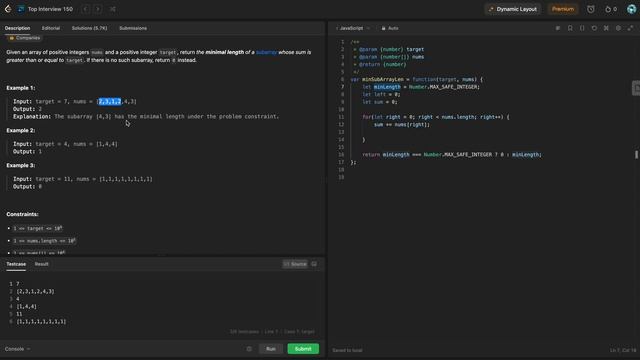This screenshot has height=360, width=640.
Task: Click the return minLength code line
Action: (x=452, y=155)
